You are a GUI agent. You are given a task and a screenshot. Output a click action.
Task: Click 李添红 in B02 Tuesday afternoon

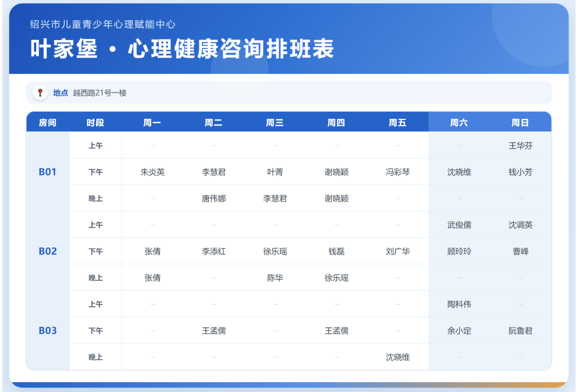click(214, 252)
